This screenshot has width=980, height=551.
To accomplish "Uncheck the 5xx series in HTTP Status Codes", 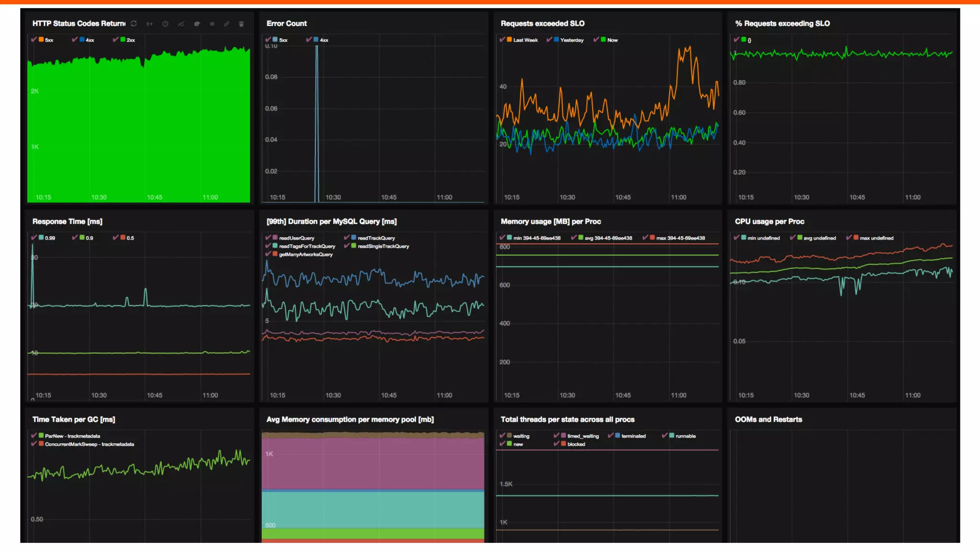I will tap(34, 40).
